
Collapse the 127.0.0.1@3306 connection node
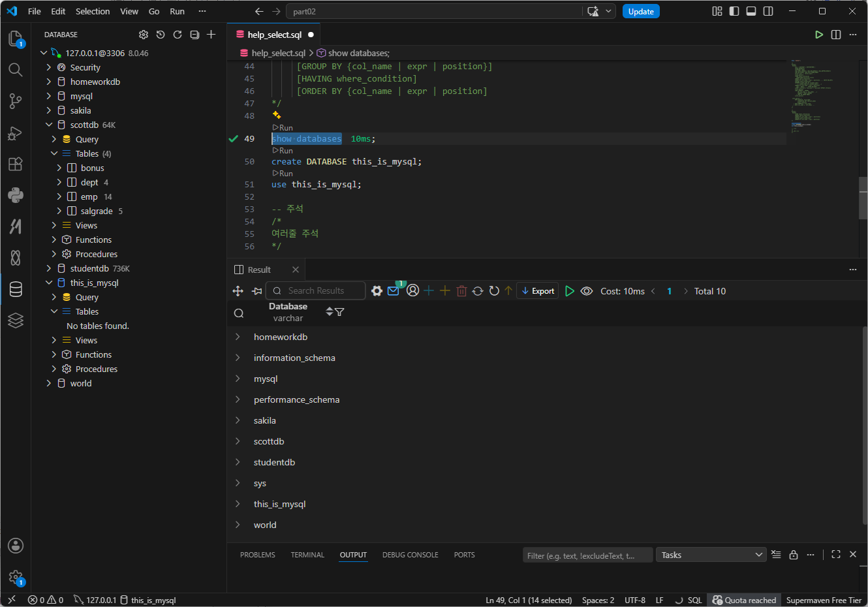tap(44, 53)
